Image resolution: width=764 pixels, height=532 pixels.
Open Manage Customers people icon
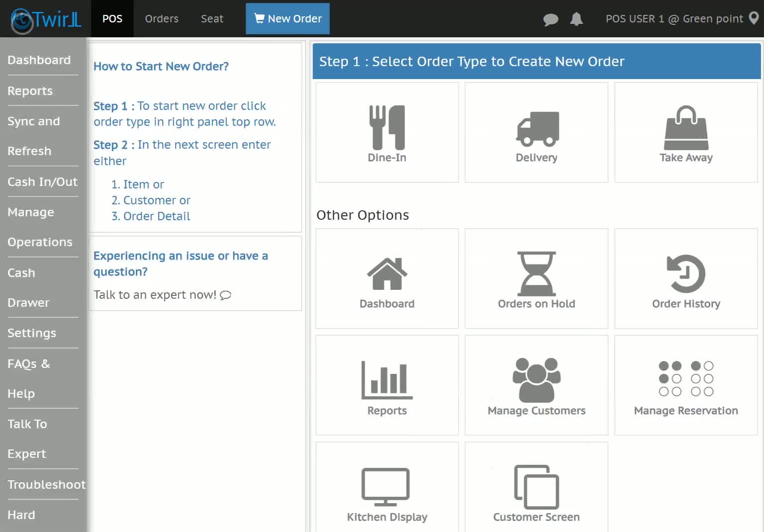tap(537, 380)
